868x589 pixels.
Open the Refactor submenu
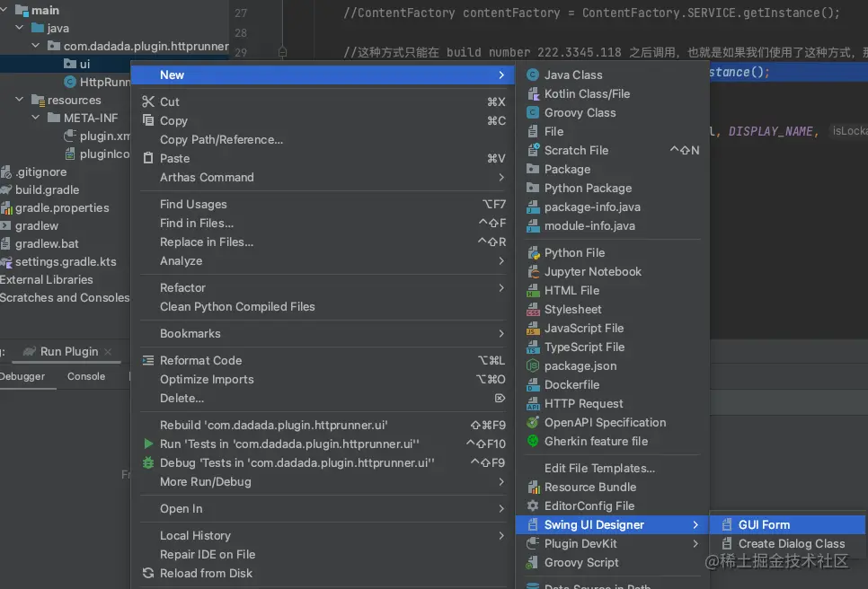point(182,288)
